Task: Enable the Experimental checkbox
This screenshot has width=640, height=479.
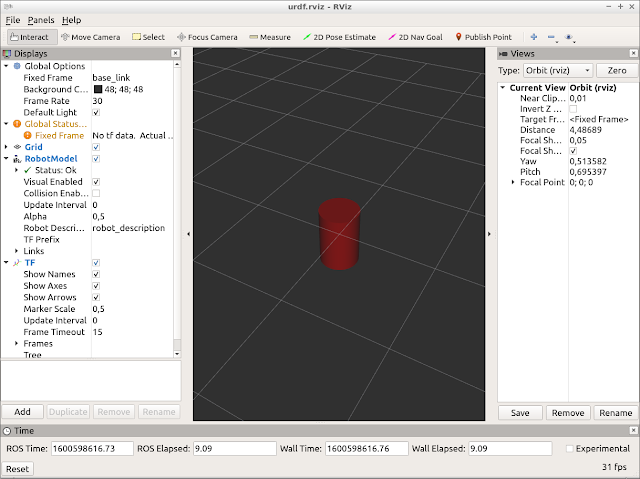Action: (569, 449)
